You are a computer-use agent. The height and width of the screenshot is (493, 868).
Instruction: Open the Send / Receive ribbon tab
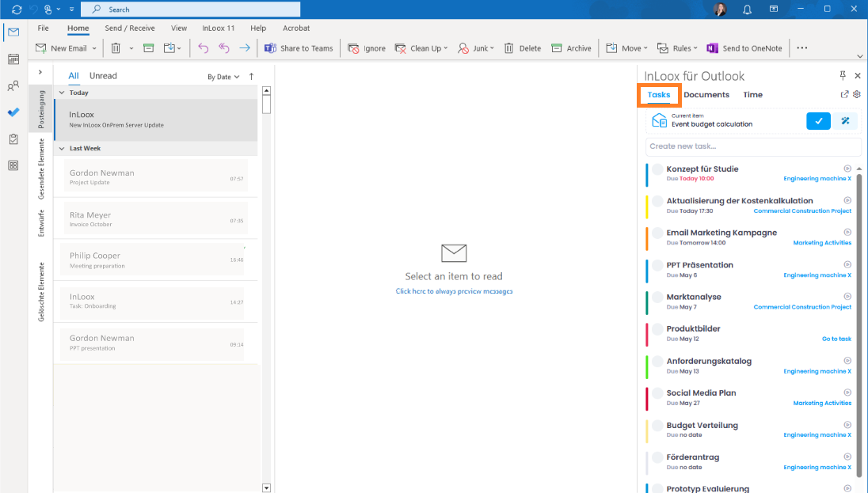[130, 28]
